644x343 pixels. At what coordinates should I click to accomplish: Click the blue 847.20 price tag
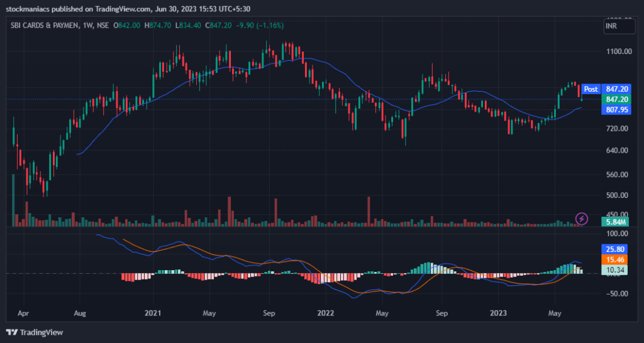pos(616,89)
